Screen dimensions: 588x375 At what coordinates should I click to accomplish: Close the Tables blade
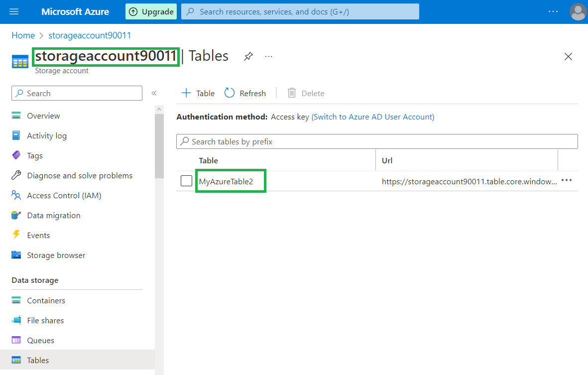(568, 57)
